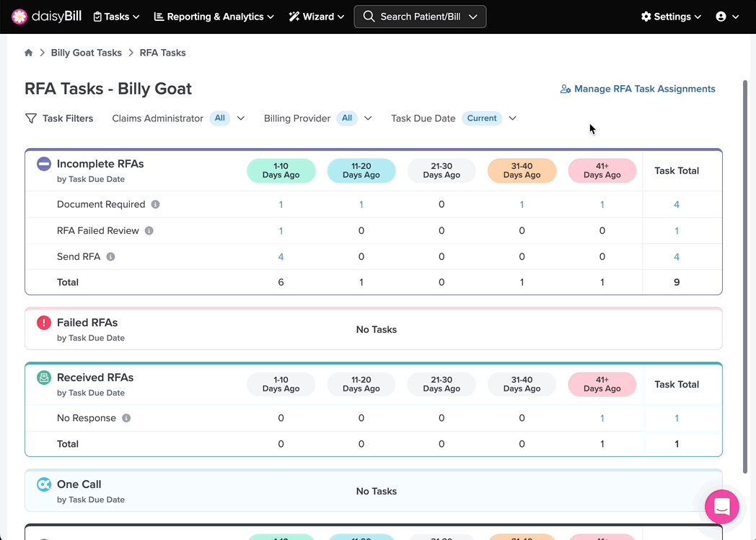The height and width of the screenshot is (540, 756).
Task: Go to the home breadcrumb icon
Action: [x=28, y=53]
